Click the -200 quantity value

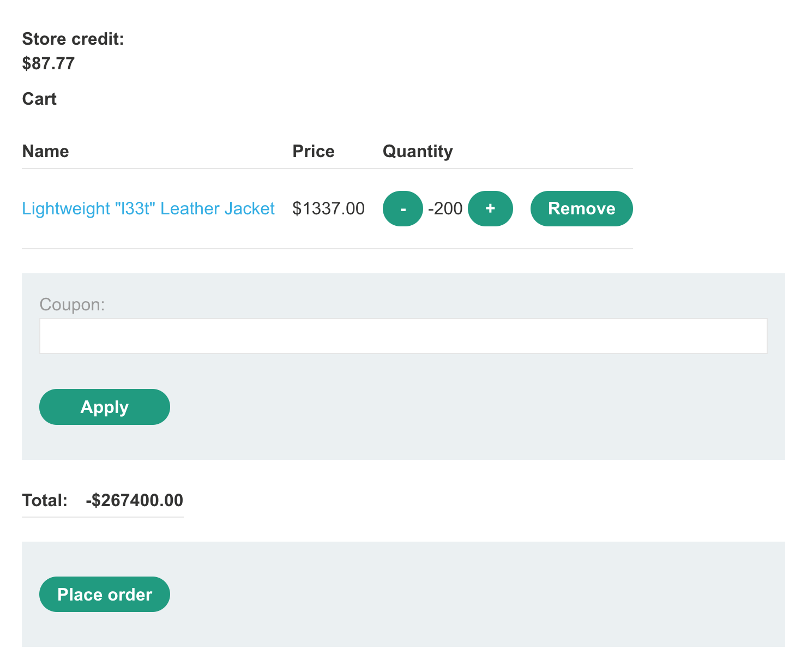pos(445,208)
